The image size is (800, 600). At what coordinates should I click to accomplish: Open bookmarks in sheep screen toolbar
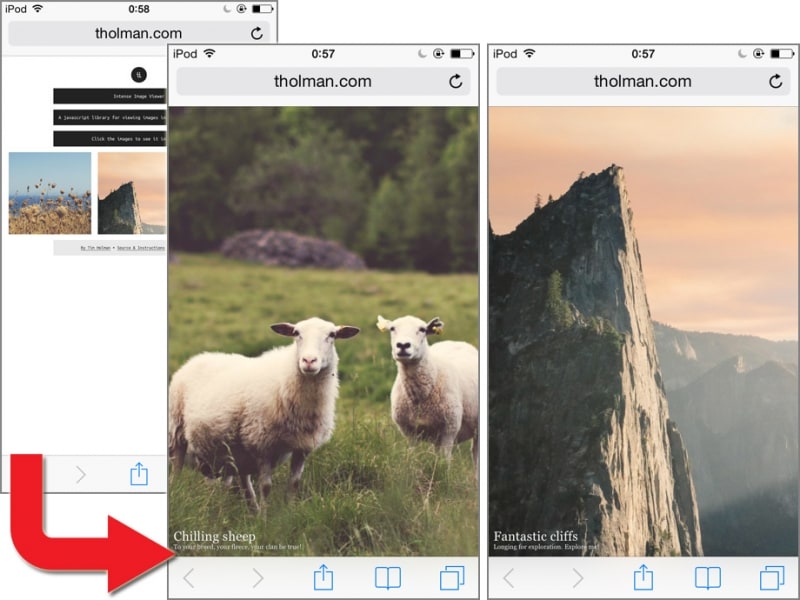coord(388,578)
